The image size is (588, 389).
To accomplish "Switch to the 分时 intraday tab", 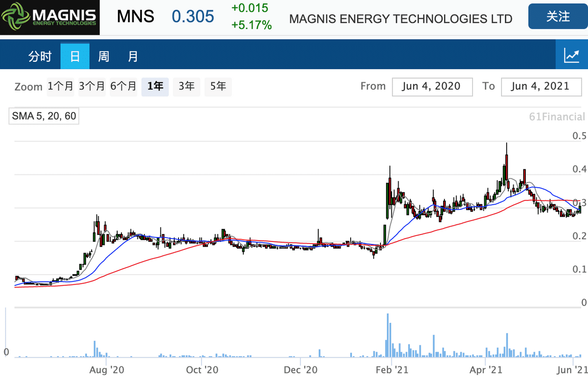I will click(x=40, y=56).
